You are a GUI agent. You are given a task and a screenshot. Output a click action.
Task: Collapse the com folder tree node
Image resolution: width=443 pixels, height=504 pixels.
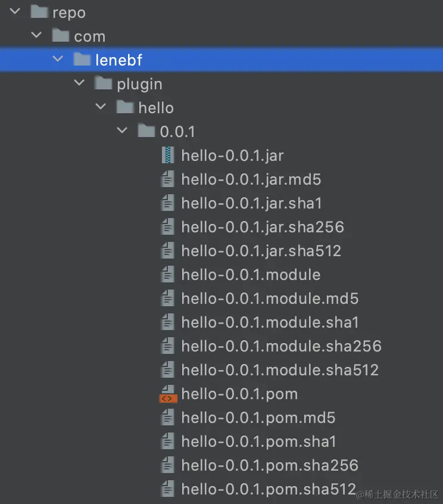(x=37, y=36)
